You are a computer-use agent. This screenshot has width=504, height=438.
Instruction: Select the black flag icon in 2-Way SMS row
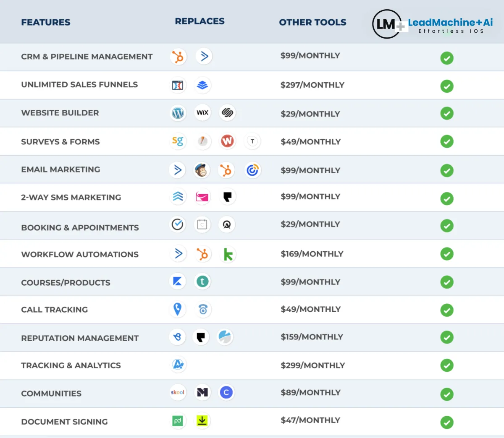pos(227,197)
